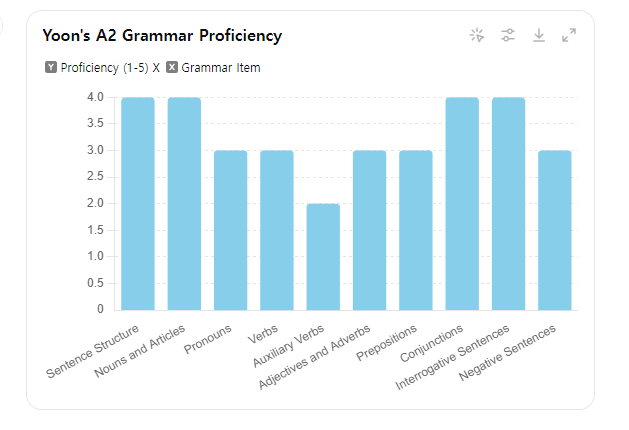Select the Grammar Item axis label
The width and height of the screenshot is (629, 430).
click(221, 68)
